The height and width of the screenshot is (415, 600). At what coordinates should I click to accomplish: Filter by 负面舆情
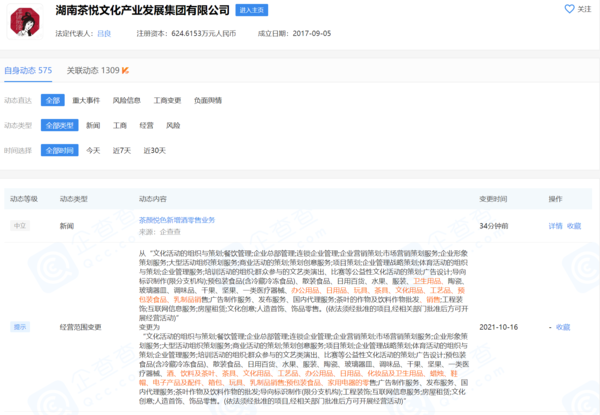208,100
